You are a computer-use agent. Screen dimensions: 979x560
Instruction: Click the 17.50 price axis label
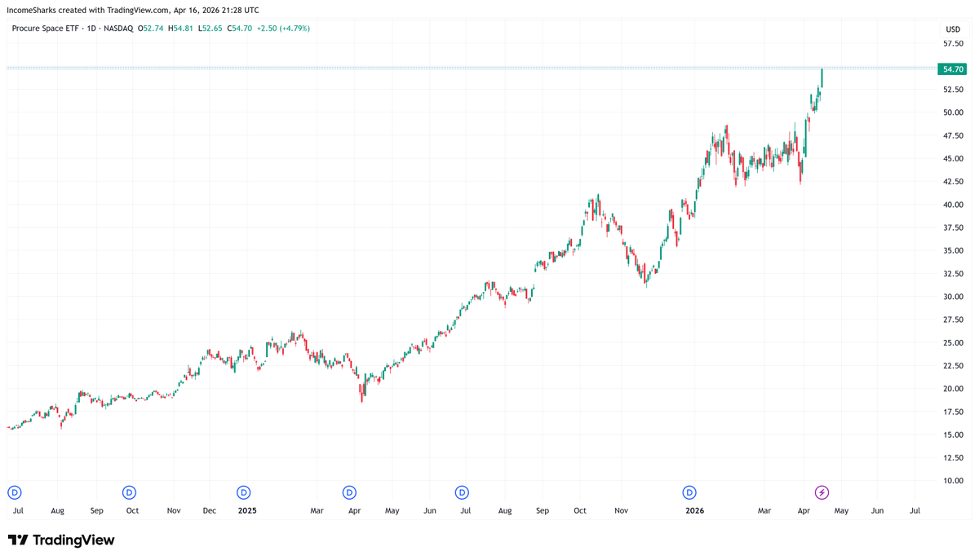point(954,412)
